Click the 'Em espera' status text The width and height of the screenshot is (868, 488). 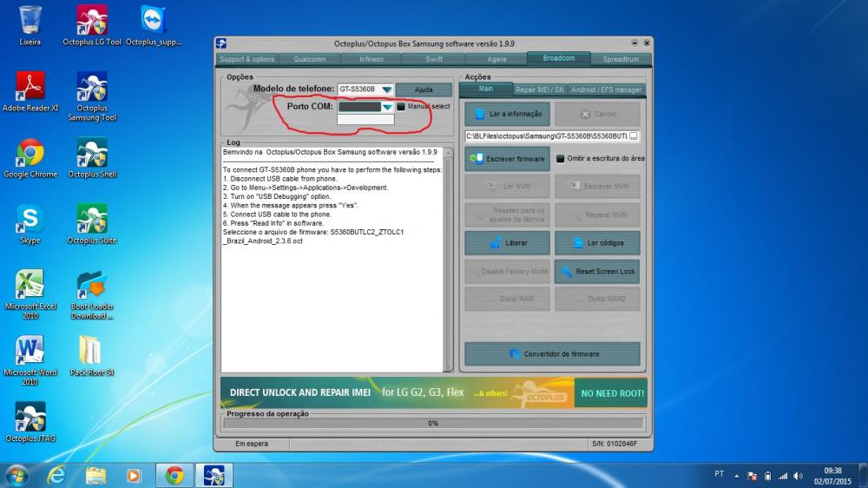click(252, 445)
